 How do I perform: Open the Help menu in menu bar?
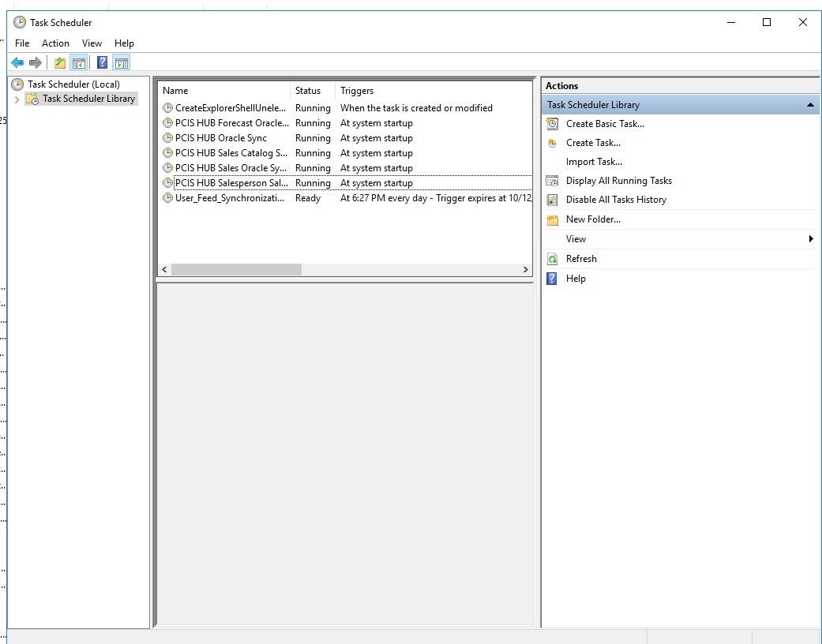tap(124, 43)
